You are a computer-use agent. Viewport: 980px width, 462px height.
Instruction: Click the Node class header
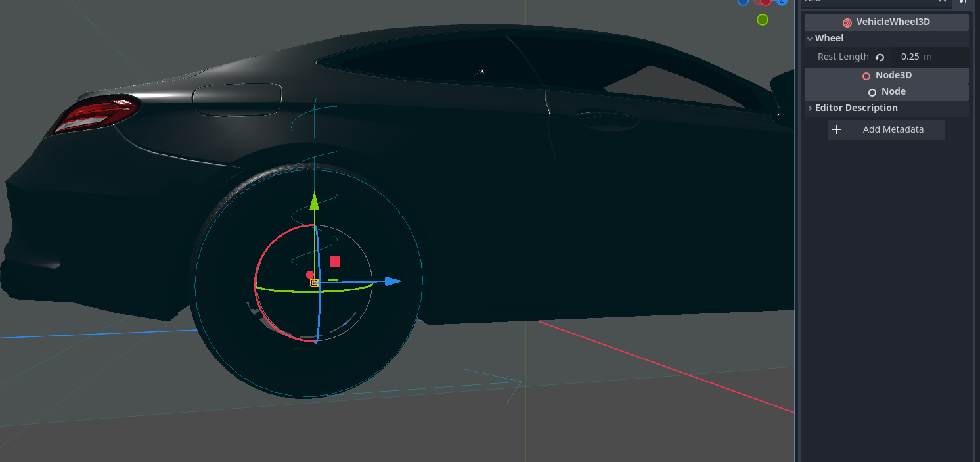pos(886,92)
